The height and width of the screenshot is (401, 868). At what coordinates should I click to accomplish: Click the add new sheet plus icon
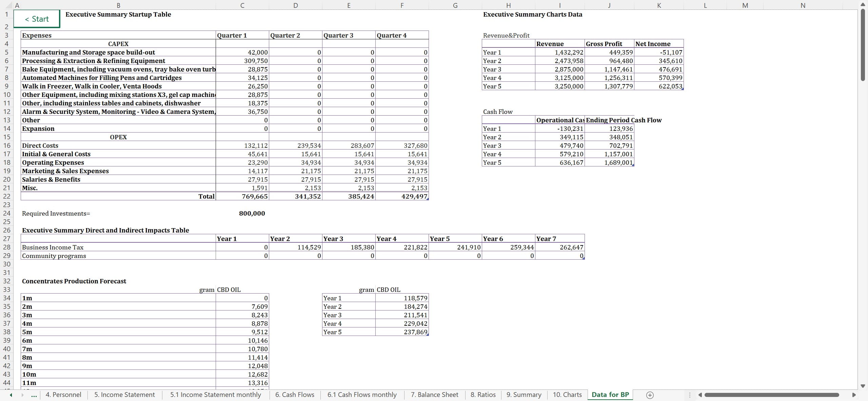pyautogui.click(x=650, y=395)
